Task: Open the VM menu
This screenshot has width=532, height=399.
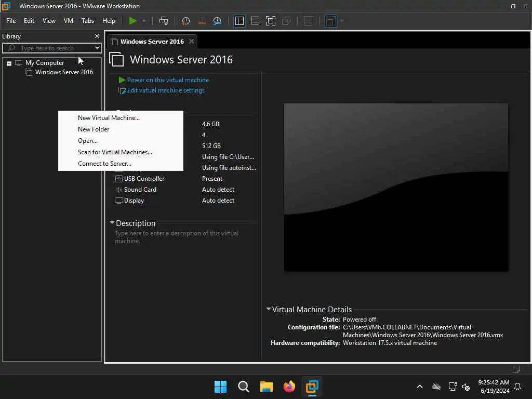Action: [x=69, y=21]
